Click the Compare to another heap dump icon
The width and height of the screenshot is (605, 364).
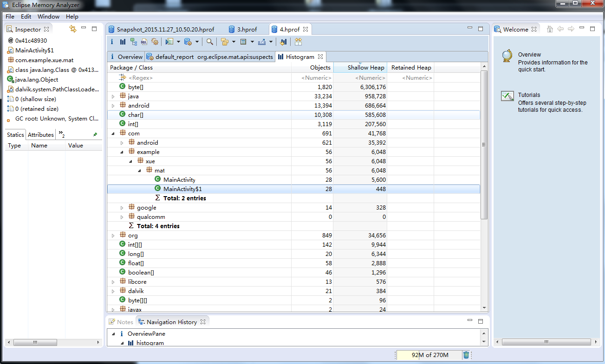(x=283, y=42)
